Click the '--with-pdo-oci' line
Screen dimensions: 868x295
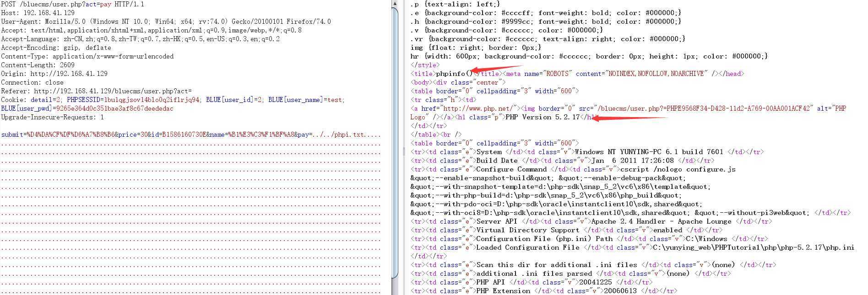pos(556,204)
